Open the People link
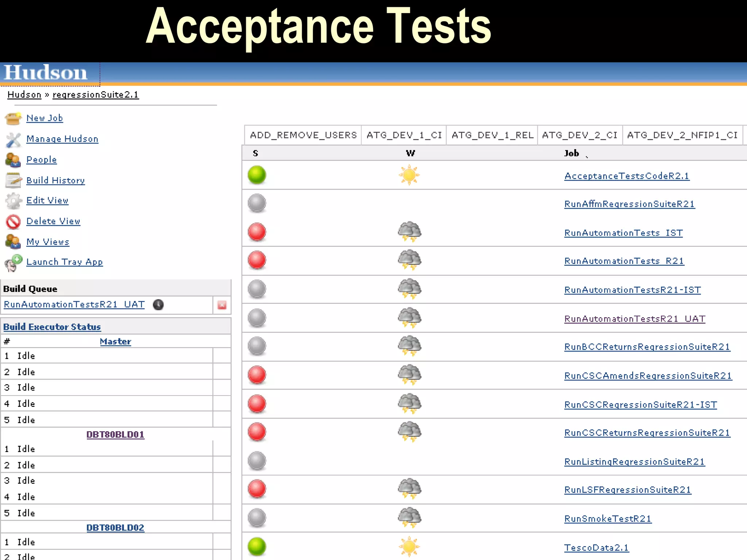 (x=42, y=160)
